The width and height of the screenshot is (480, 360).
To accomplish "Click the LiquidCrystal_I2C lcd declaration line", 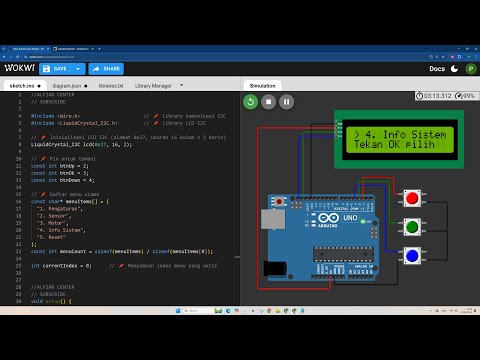I will pyautogui.click(x=81, y=144).
